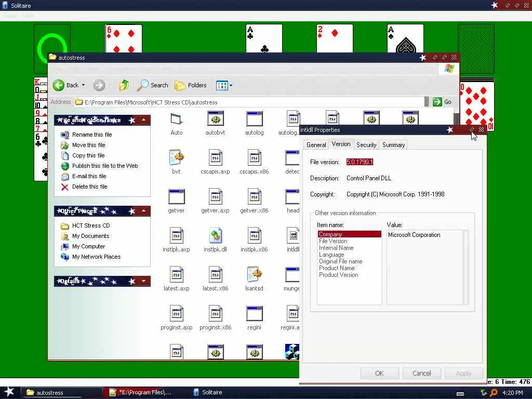Image resolution: width=532 pixels, height=399 pixels.
Task: Select the lsantsd file icon
Action: (254, 274)
